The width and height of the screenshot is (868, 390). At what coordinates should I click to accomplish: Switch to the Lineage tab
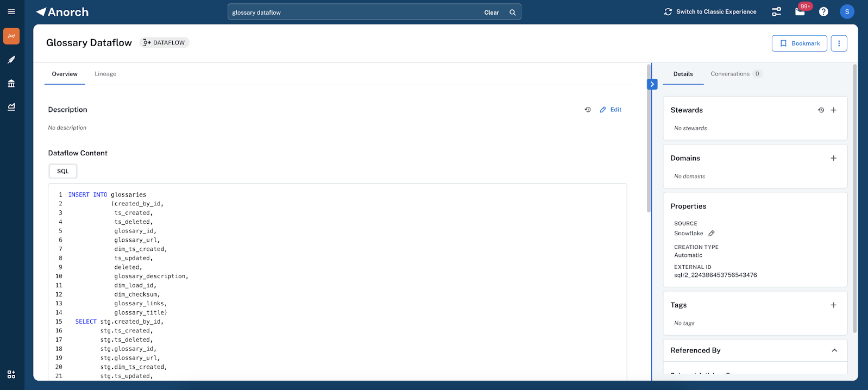coord(105,74)
